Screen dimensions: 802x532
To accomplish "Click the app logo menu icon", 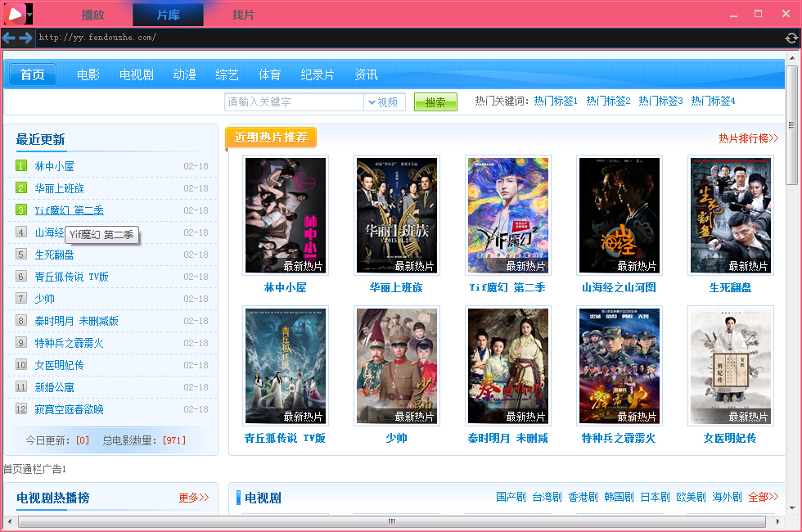I will (x=14, y=14).
